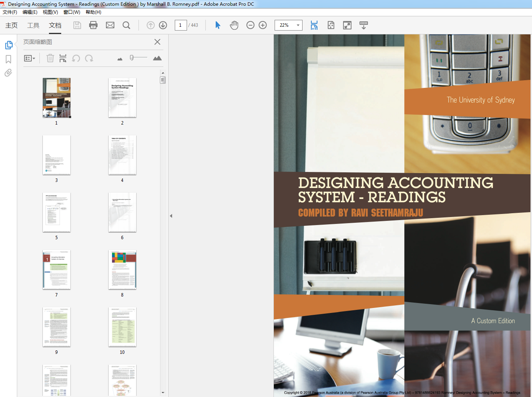532x397 pixels.
Task: Print the document with printer icon
Action: click(93, 25)
